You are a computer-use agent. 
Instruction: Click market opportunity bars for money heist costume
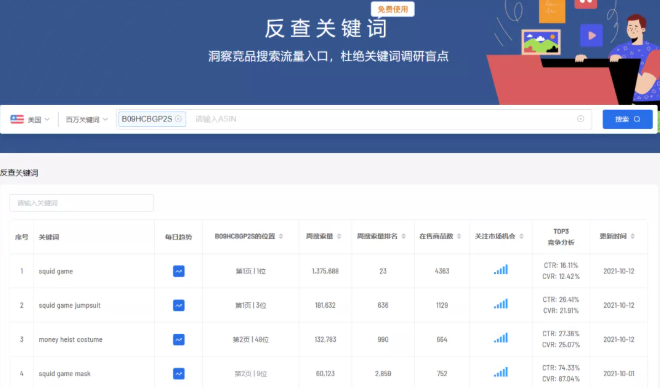(501, 338)
